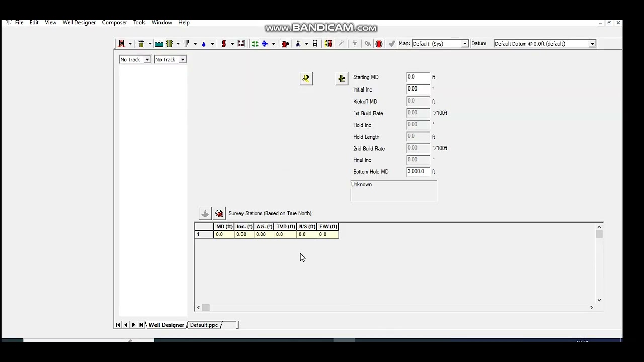Open the Tools menu
644x362 pixels.
(x=139, y=23)
